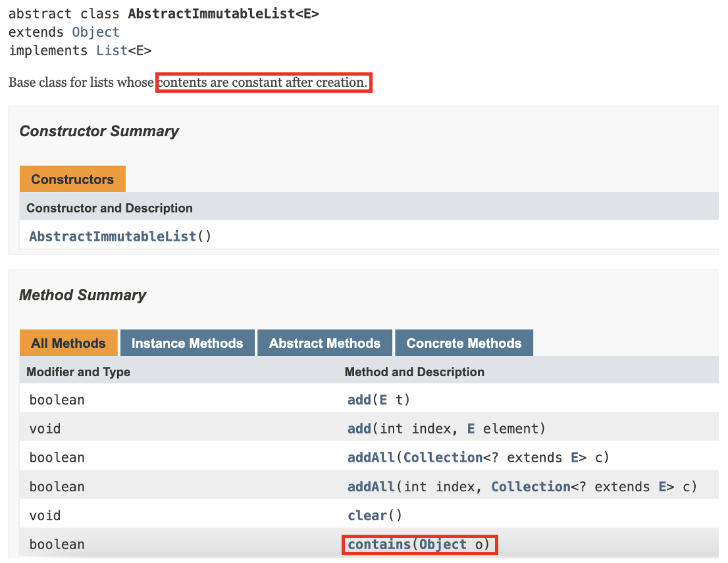Switch to the Abstract Methods tab
728x563 pixels.
(x=325, y=343)
